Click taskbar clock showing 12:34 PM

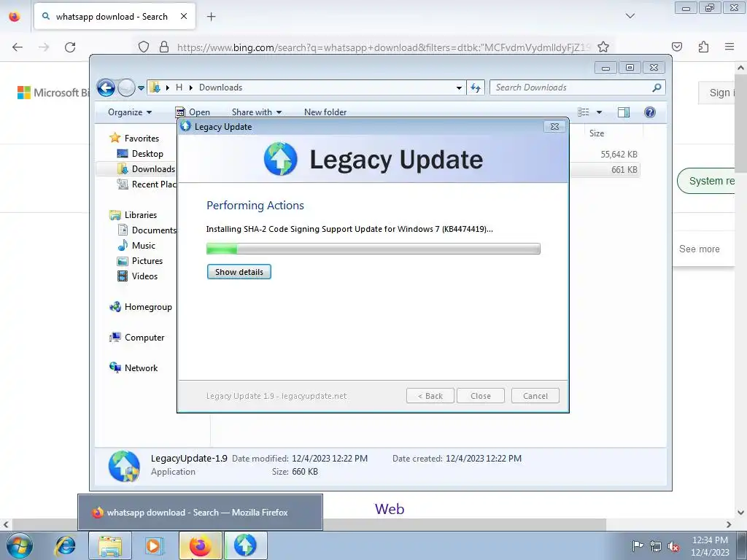click(x=710, y=546)
